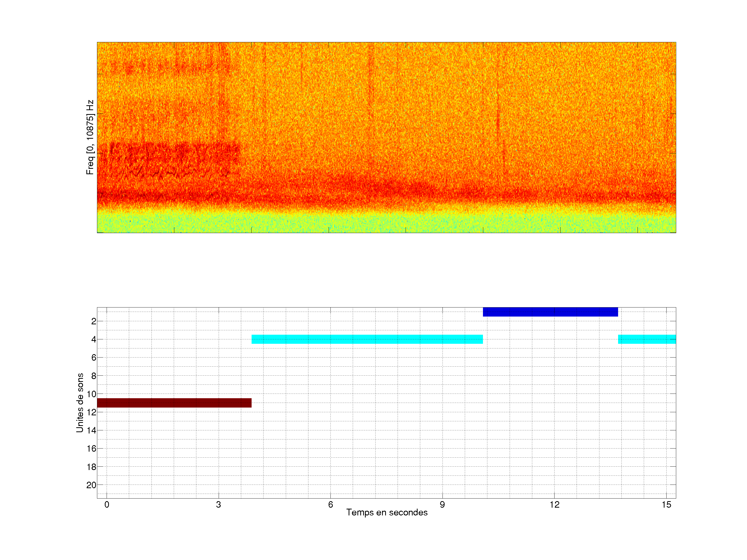Click y-axis tick label 10
This screenshot has width=747, height=560.
(91, 394)
